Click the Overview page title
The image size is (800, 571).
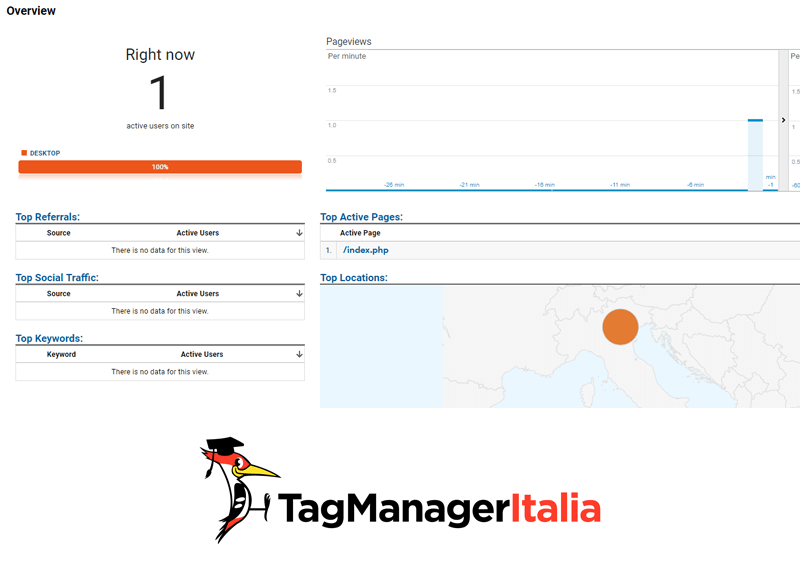(31, 11)
